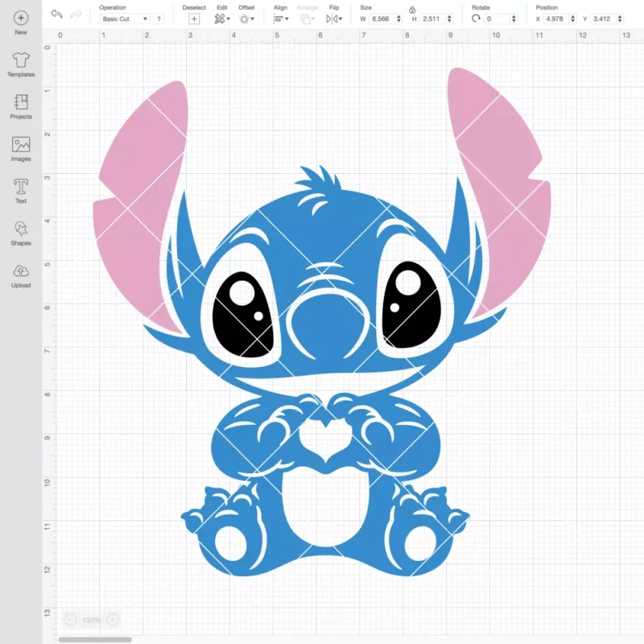Image resolution: width=644 pixels, height=644 pixels.
Task: Click the Width value field
Action: click(x=382, y=19)
